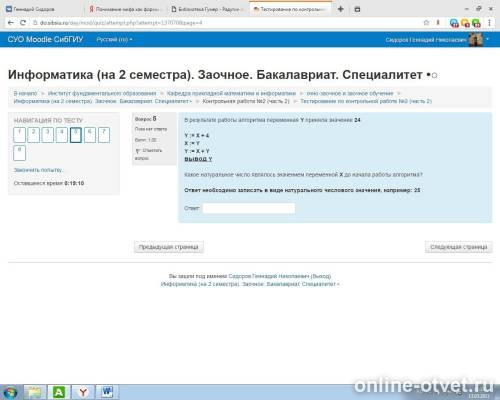Select current question 5 in navigation
Viewport: 500px width, 400px height.
coord(76,135)
